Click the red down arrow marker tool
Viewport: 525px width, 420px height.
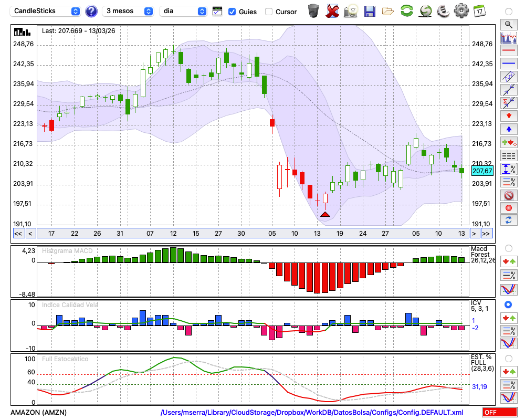[x=508, y=115]
